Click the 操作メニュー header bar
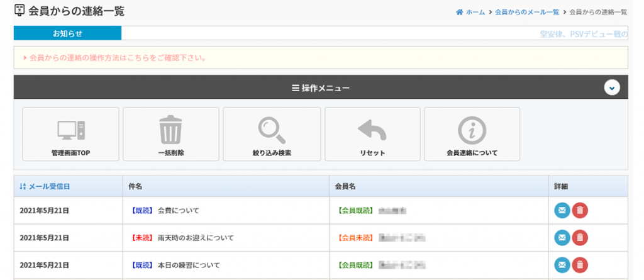Viewport: 644px width, 280px height. [320, 87]
